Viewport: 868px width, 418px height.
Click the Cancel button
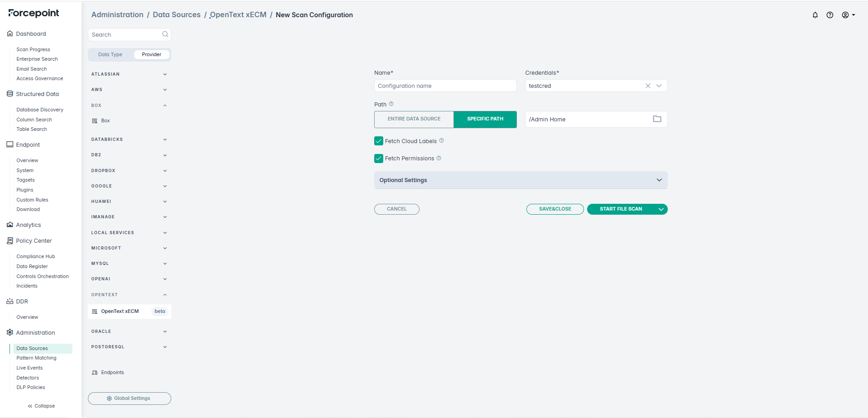(x=396, y=209)
